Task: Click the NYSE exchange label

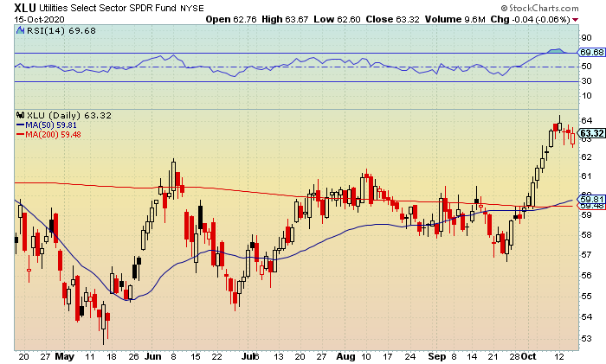Action: pyautogui.click(x=192, y=8)
